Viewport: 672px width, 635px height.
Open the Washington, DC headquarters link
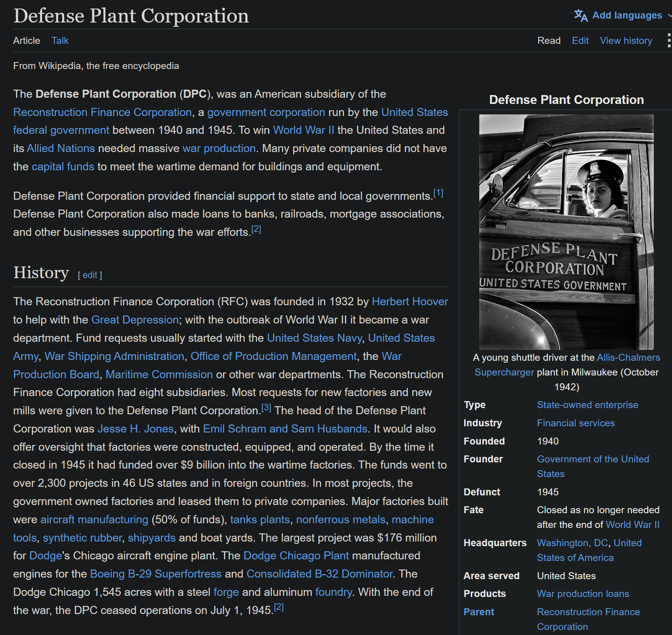click(x=572, y=543)
